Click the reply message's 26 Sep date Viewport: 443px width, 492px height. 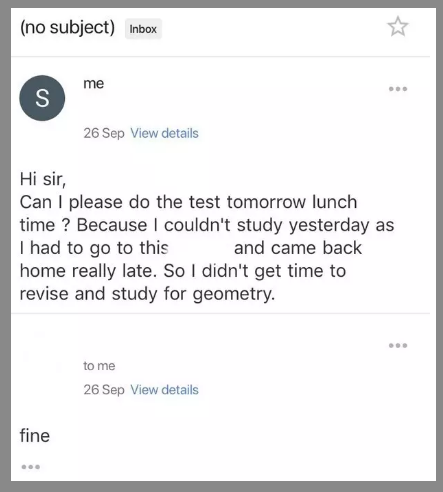[104, 390]
